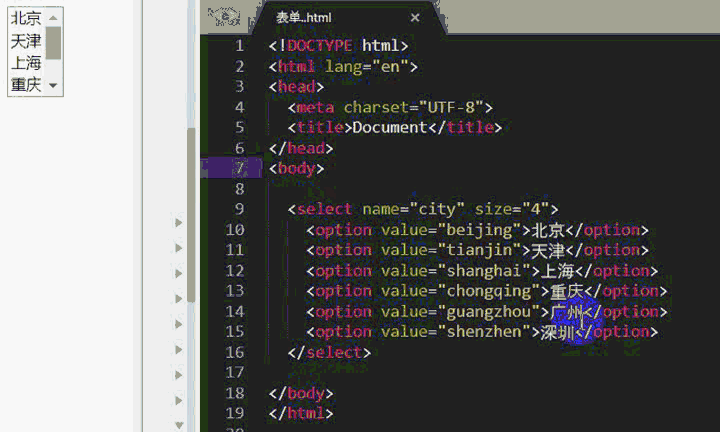Click the option value="beijing" line
The width and height of the screenshot is (720, 432).
[x=477, y=230]
